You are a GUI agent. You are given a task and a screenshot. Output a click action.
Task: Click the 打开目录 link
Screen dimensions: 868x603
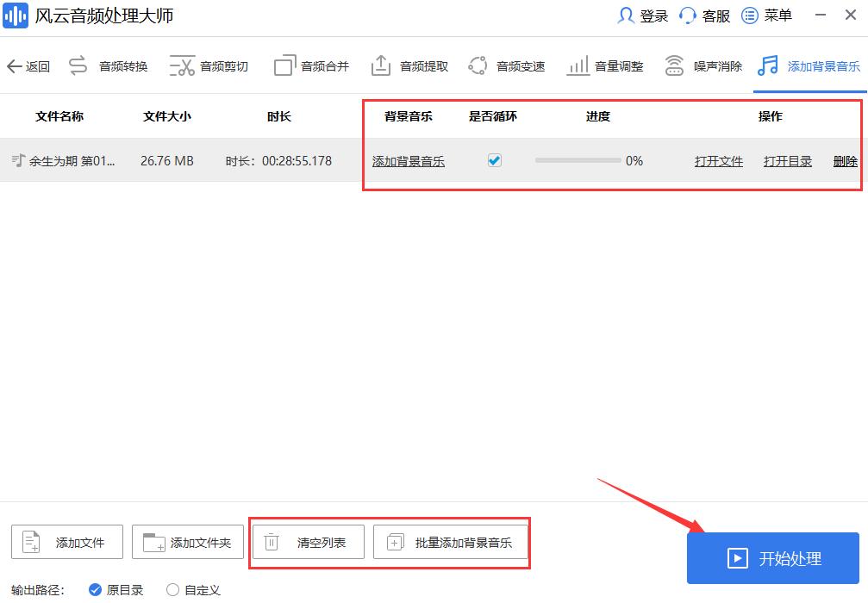point(787,160)
